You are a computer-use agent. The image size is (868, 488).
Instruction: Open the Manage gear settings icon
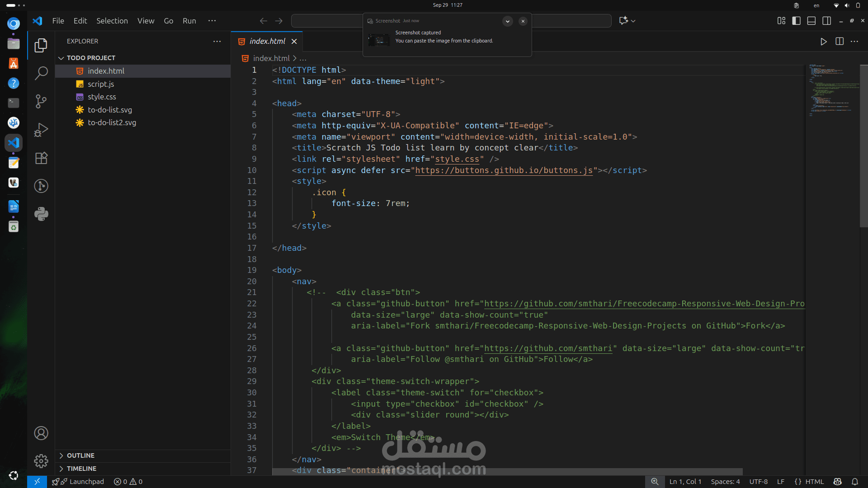pos(41,461)
